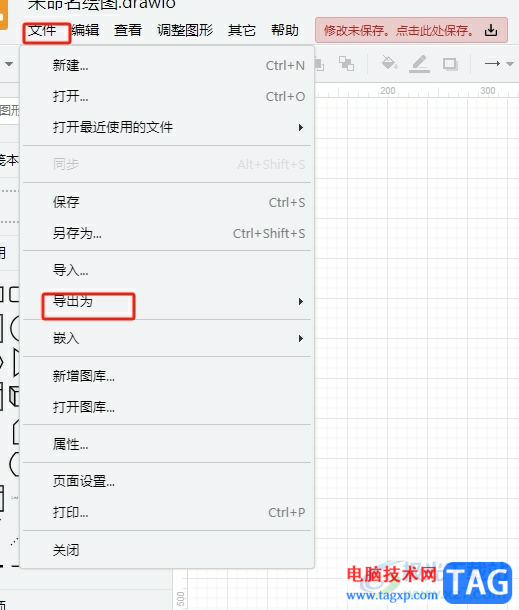The width and height of the screenshot is (519, 610).
Task: Expand the 导出为 submenu
Action: (167, 301)
